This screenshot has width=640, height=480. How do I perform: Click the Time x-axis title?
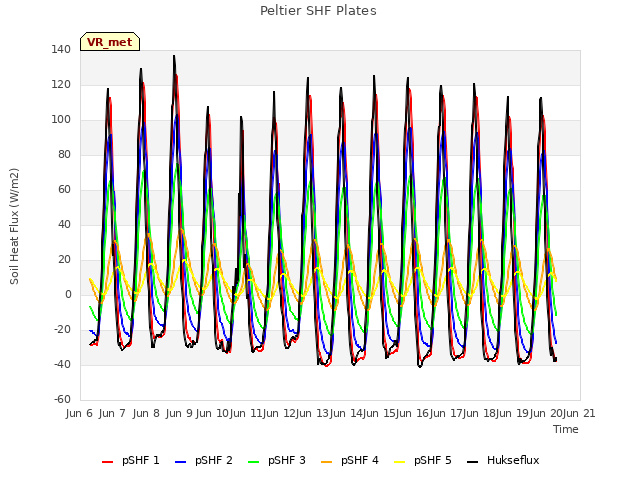[x=566, y=429]
